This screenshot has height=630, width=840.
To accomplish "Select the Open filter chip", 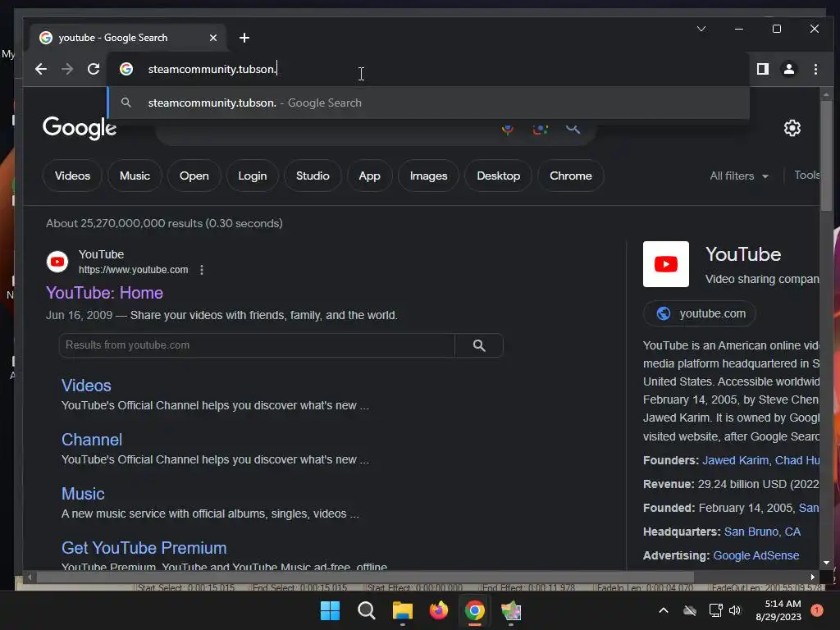I will click(194, 176).
